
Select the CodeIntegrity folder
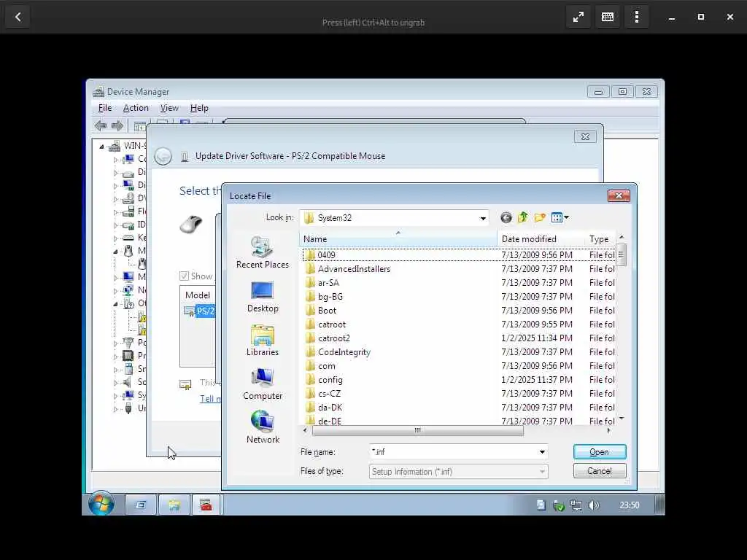pyautogui.click(x=344, y=352)
